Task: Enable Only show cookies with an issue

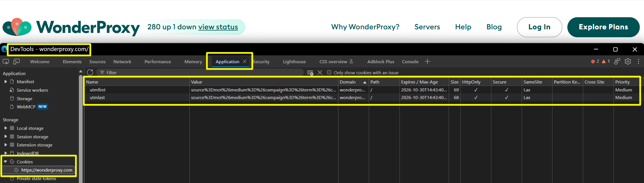Action: click(329, 72)
